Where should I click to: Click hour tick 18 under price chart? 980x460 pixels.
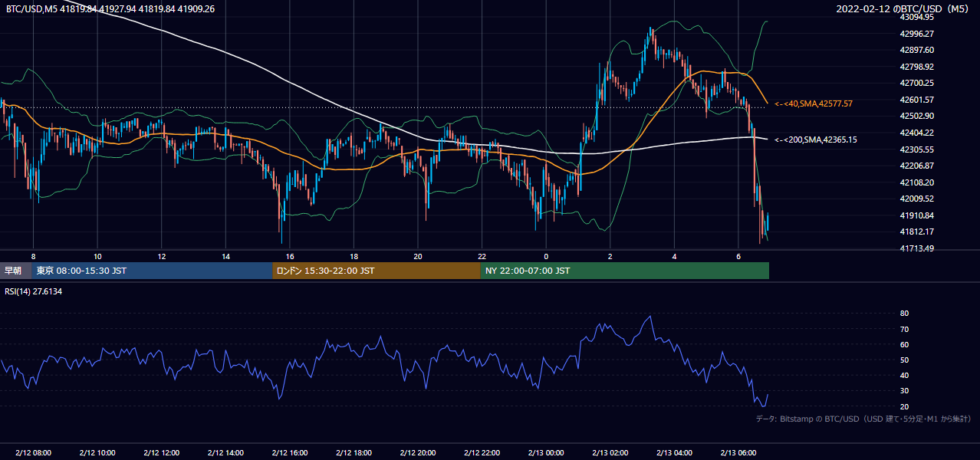(x=354, y=256)
